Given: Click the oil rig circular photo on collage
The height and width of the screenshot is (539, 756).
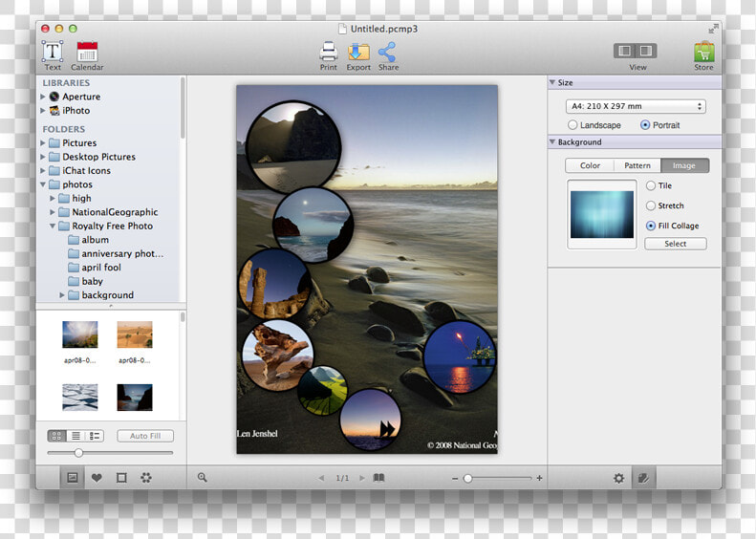Looking at the screenshot, I should click(x=460, y=357).
